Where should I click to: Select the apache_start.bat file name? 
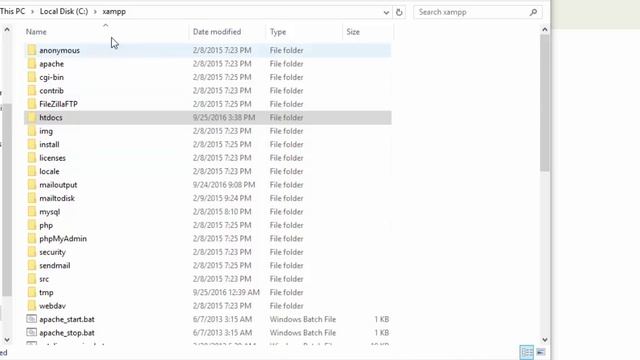[67, 319]
